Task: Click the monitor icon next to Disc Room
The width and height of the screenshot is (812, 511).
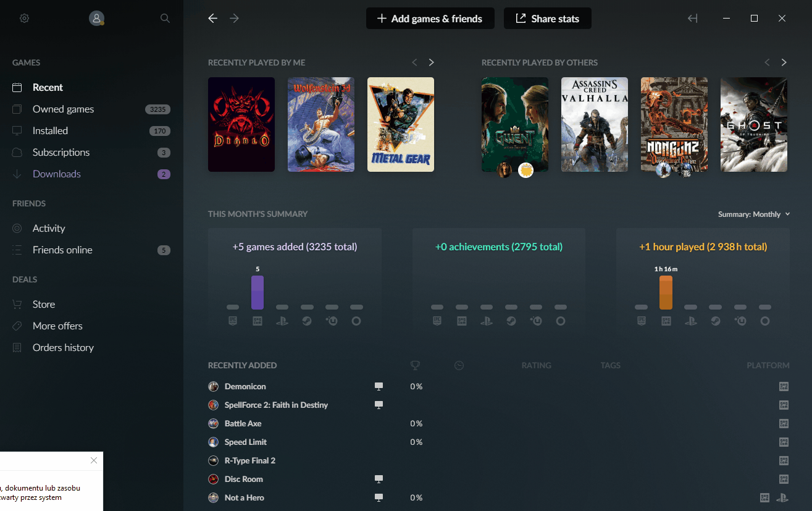Action: pos(379,479)
